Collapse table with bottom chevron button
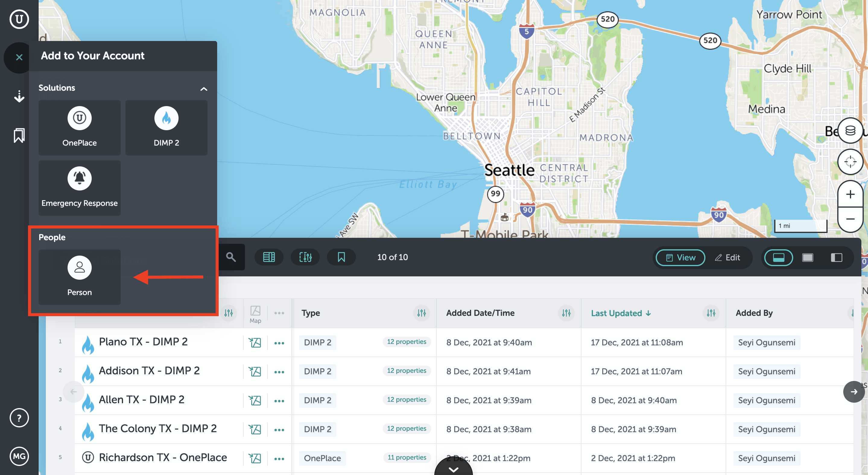This screenshot has height=475, width=868. [x=453, y=469]
